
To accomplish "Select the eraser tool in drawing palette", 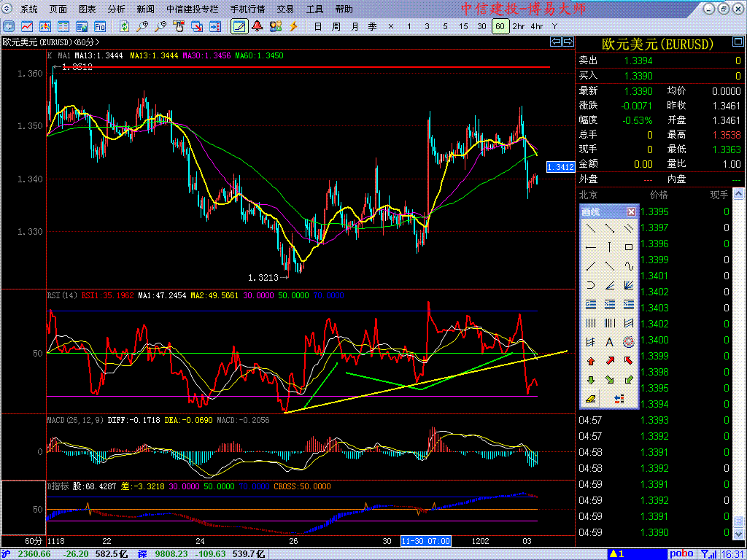I will [x=590, y=399].
